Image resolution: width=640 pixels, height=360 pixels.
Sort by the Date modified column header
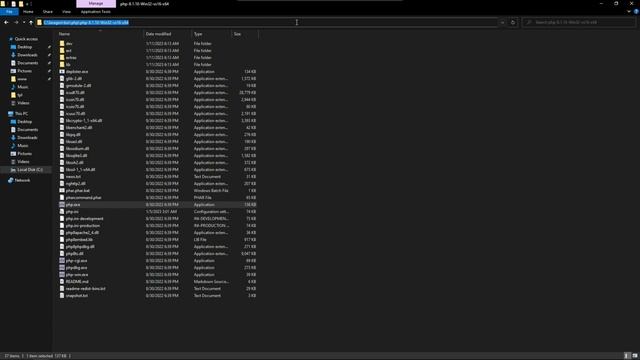tap(158, 34)
